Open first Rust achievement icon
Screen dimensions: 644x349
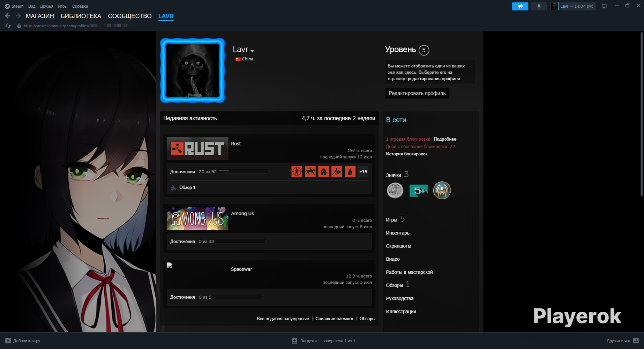297,172
